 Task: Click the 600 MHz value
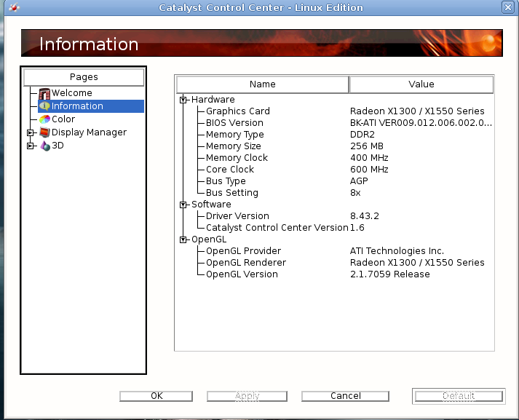point(369,170)
